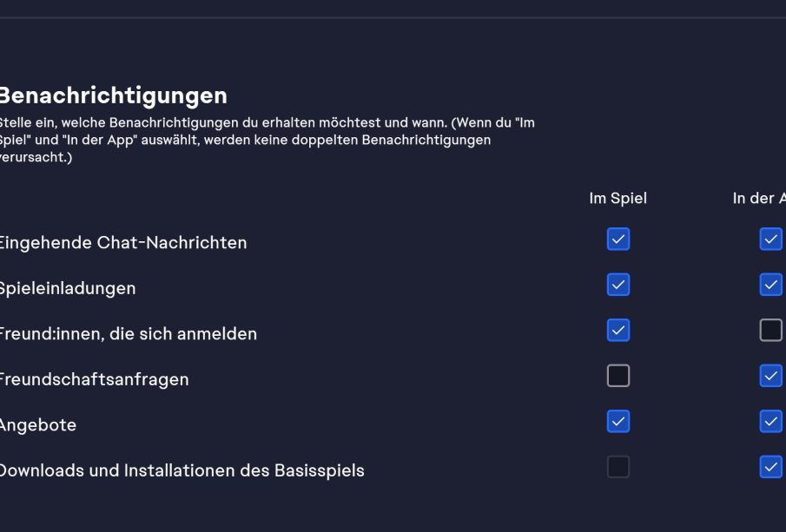Click greyed-out Im Spiel checkbox for Downloads row

[618, 467]
